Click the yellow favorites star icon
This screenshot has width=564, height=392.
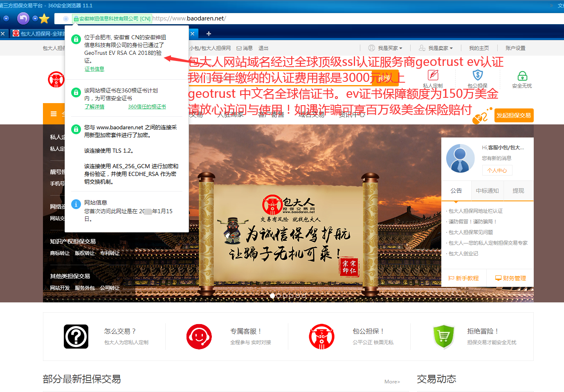coord(45,18)
